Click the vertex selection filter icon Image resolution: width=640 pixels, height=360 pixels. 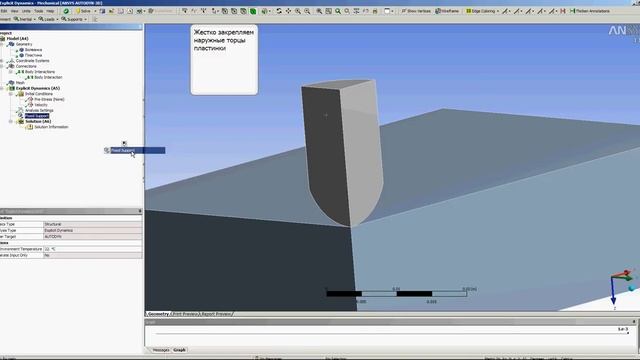225,11
